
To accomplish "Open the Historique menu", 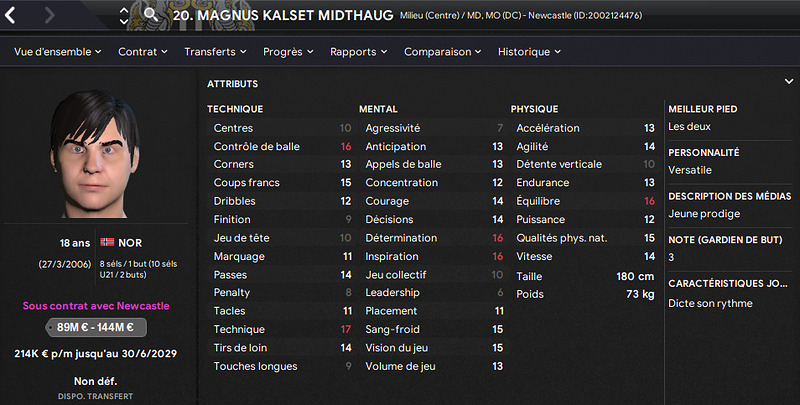I will pyautogui.click(x=529, y=51).
